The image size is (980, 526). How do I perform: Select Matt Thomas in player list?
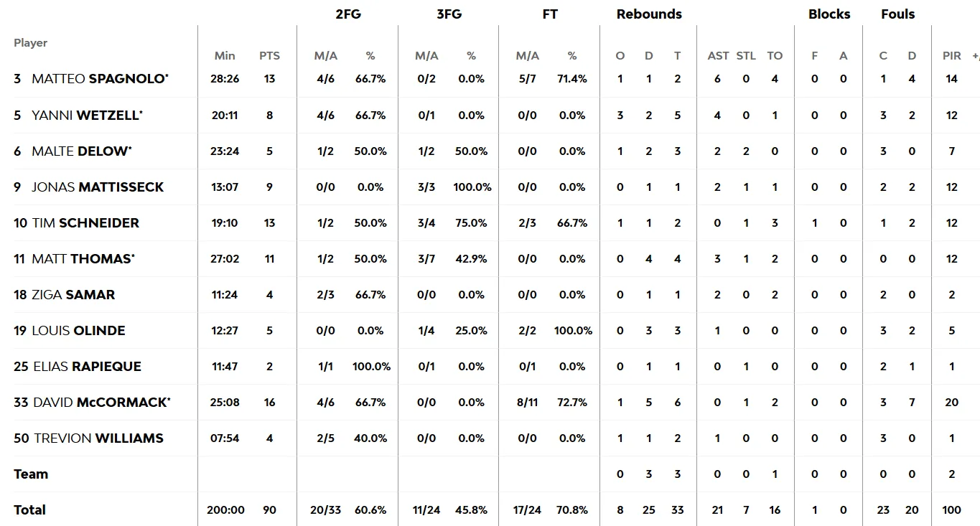click(x=81, y=258)
